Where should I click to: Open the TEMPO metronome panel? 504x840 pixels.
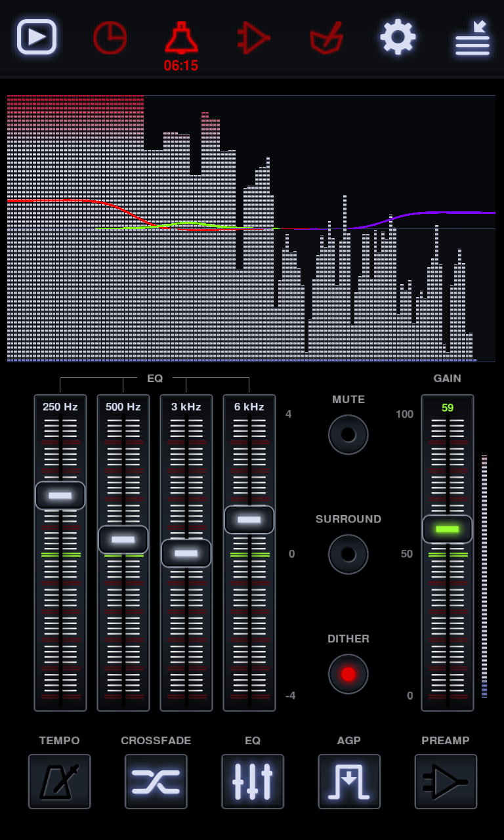[x=59, y=781]
